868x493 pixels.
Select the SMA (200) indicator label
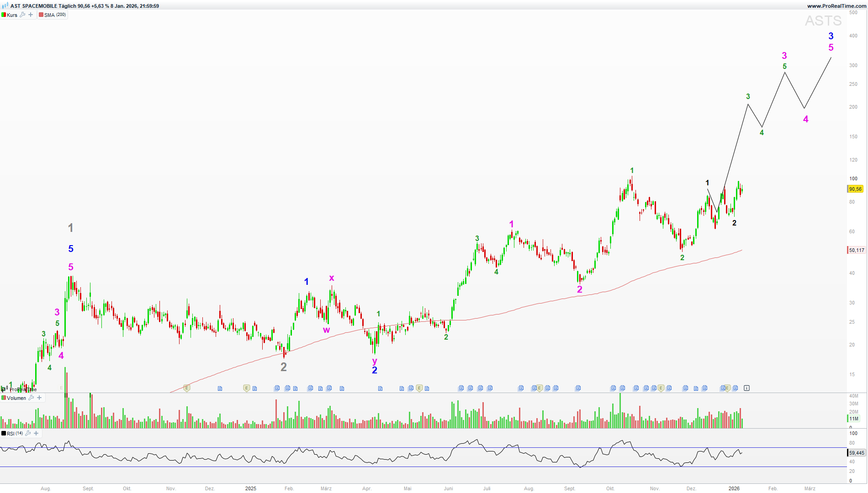coord(55,15)
